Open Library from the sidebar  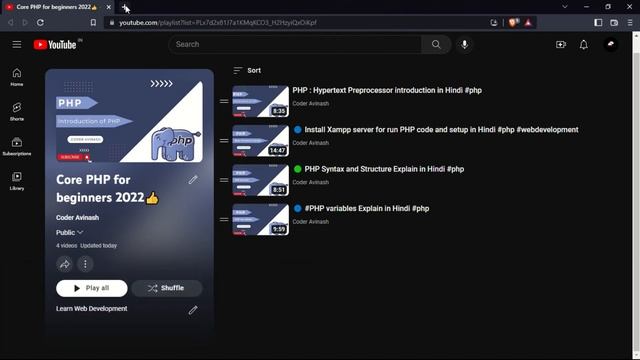(x=17, y=181)
